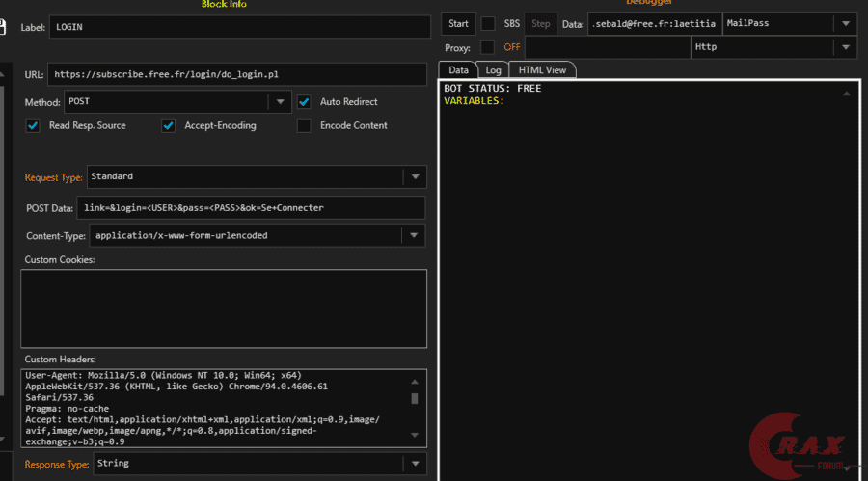This screenshot has height=481, width=868.
Task: Expand the Request Type dropdown
Action: (x=415, y=176)
